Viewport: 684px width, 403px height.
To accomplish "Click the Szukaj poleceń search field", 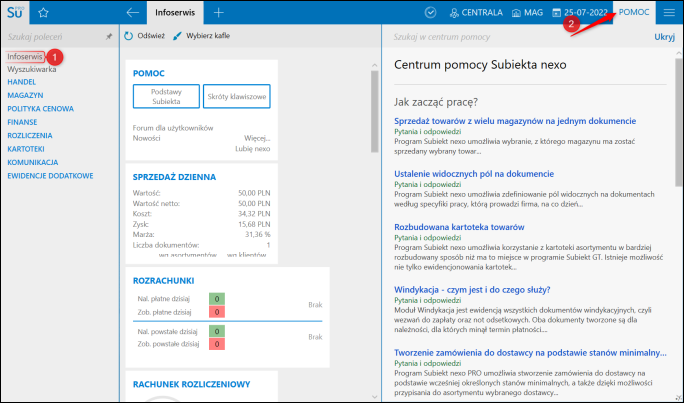I will tap(55, 37).
